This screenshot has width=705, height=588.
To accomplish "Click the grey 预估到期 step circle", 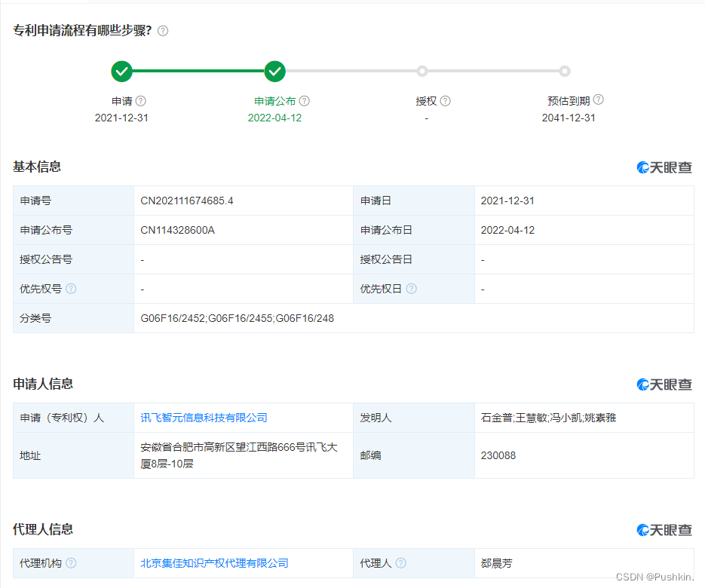I will point(565,71).
